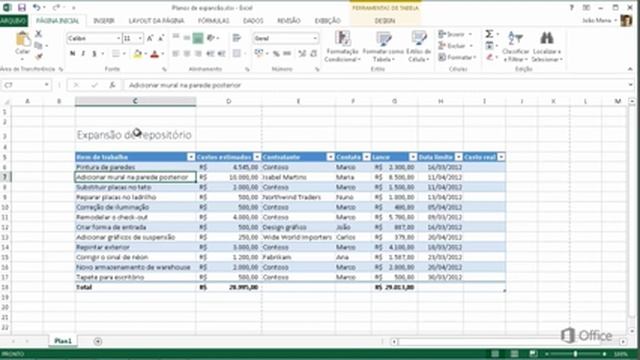Select cell 'Pintura de paredes'
Screen dimensions: 640x360
tap(135, 167)
